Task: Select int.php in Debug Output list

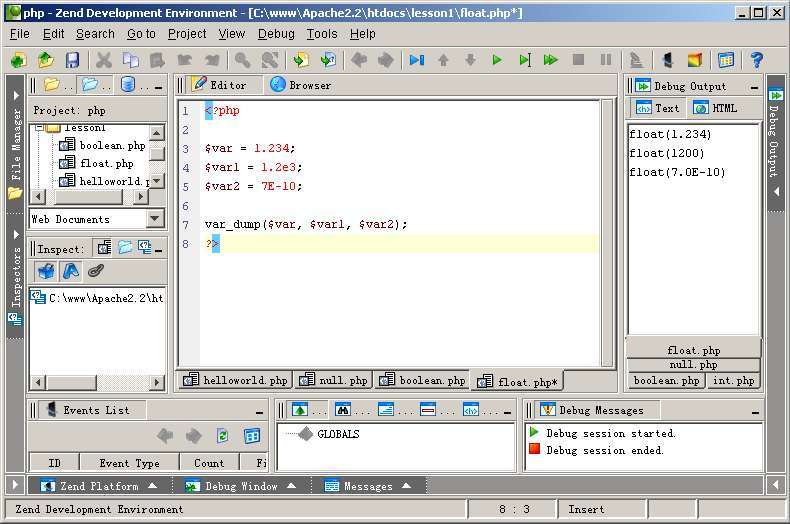Action: point(733,380)
